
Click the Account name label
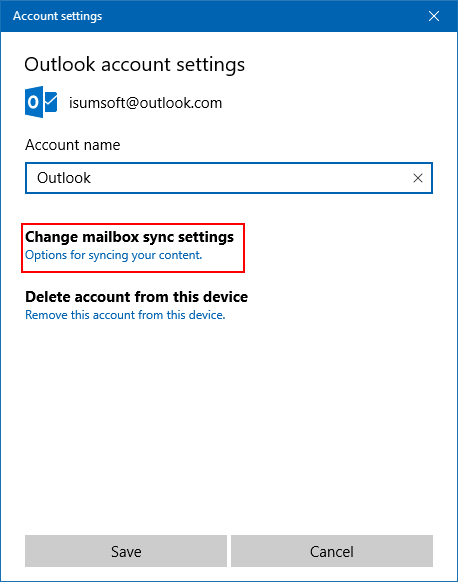[73, 145]
